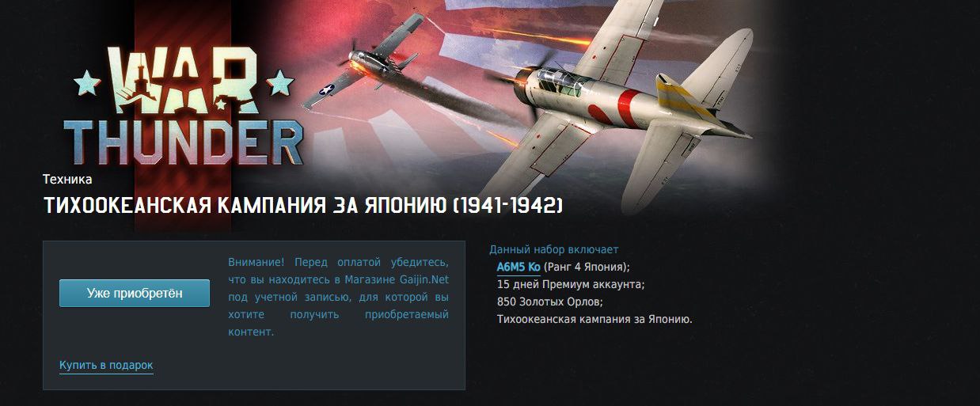
Task: Click the '(Ранг 4 Япония)' text
Action: 587,267
